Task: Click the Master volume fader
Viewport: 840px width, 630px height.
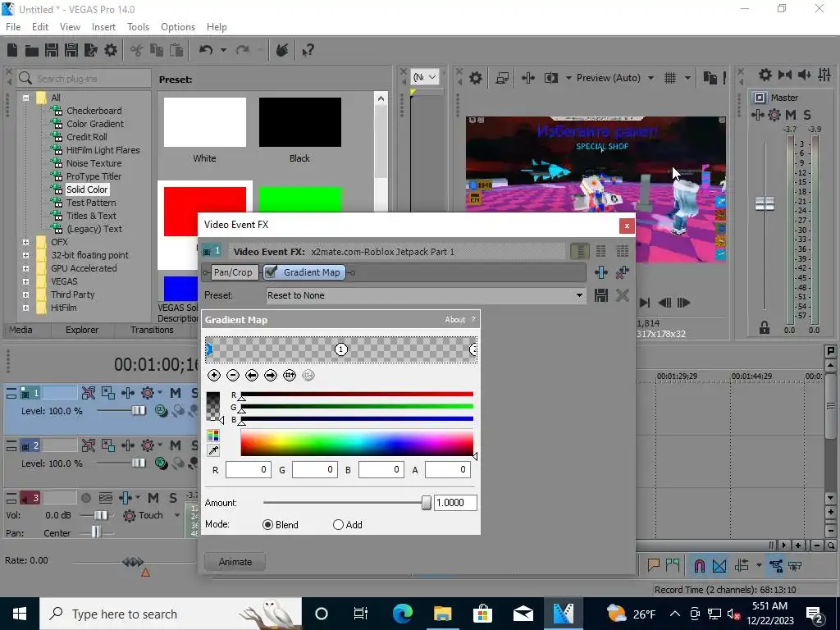Action: (765, 203)
